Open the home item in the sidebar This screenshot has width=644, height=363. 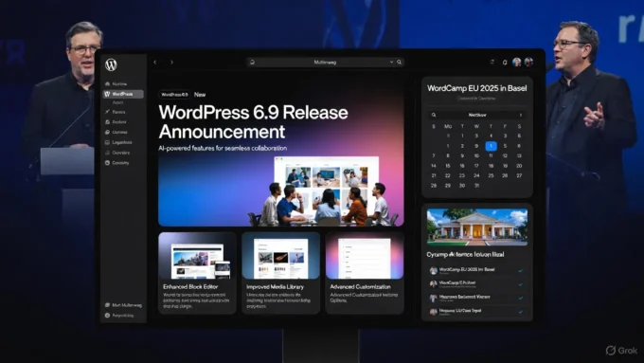pyautogui.click(x=116, y=83)
